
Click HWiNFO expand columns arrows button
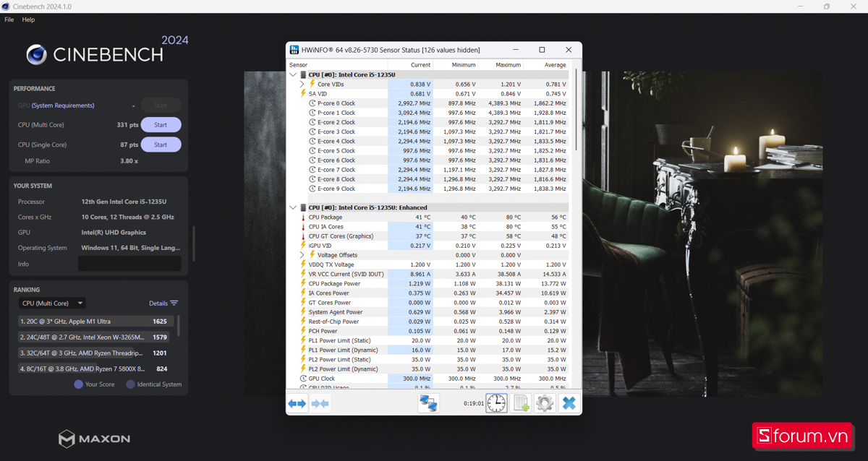click(x=297, y=403)
